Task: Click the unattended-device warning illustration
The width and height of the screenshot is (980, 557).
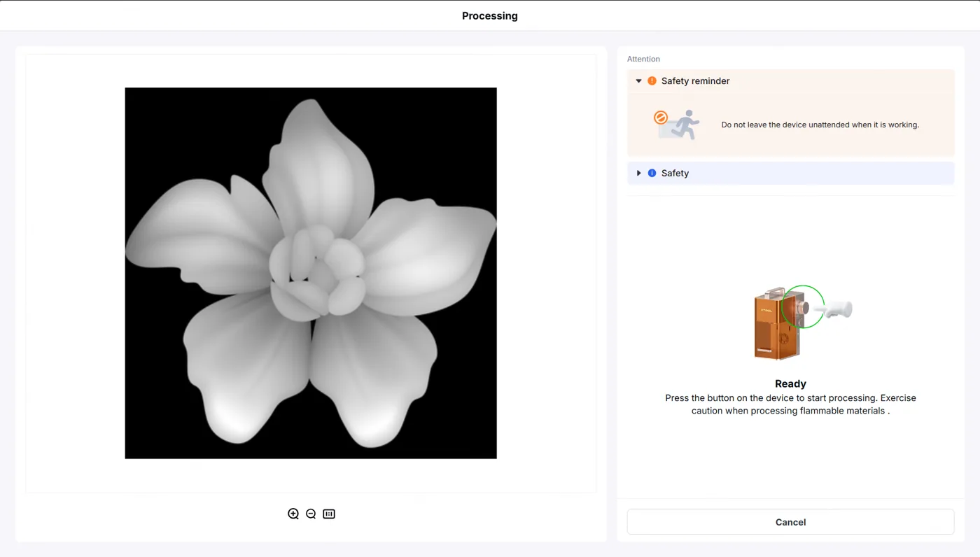Action: coord(677,125)
